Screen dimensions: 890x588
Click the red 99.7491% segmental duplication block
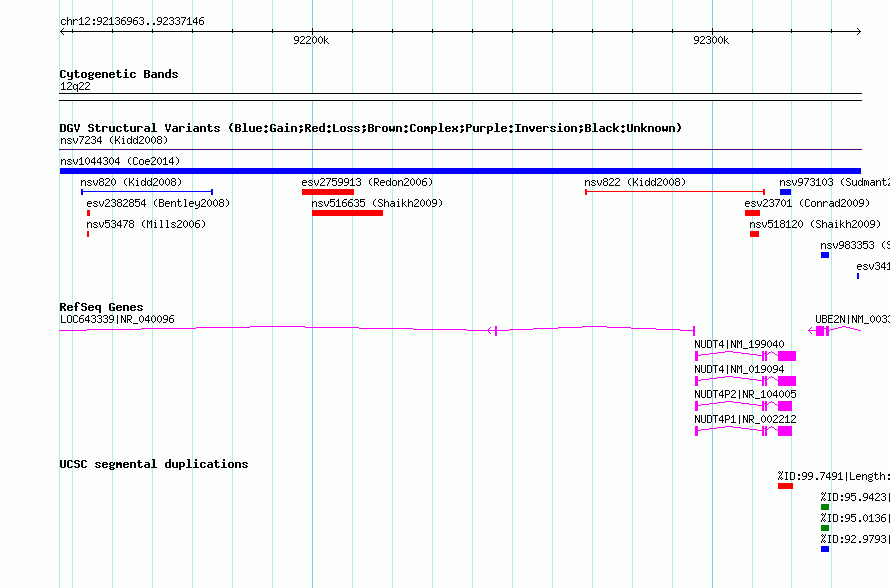[786, 486]
